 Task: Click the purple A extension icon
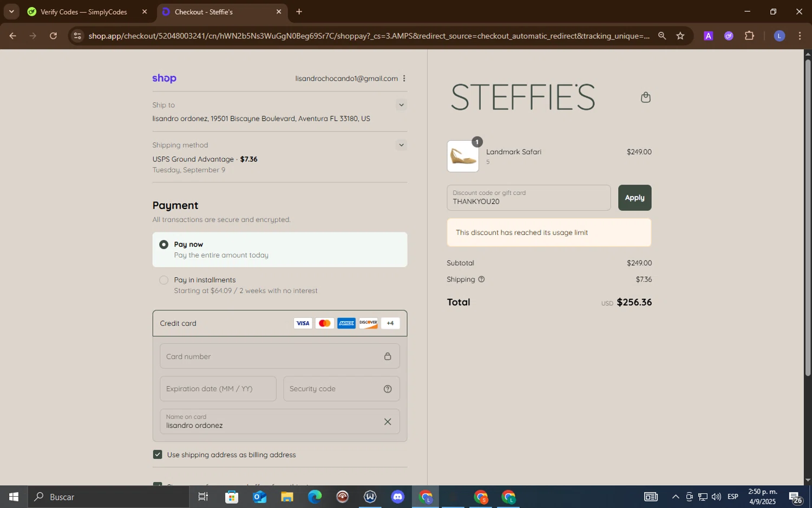coord(708,36)
